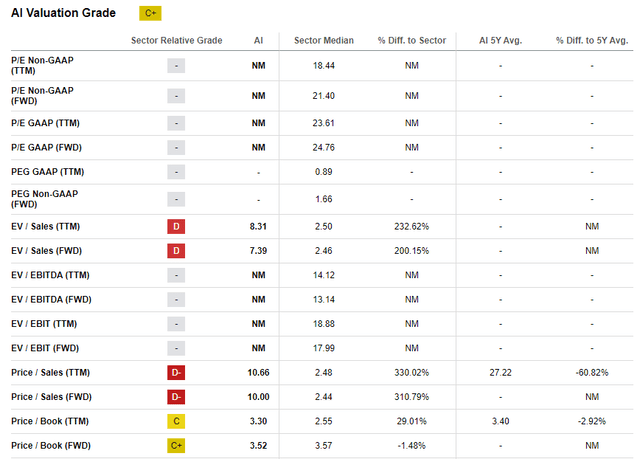Click the D- grade badge for Price / Sales (TTM)
This screenshot has height=459, width=640.
176,372
